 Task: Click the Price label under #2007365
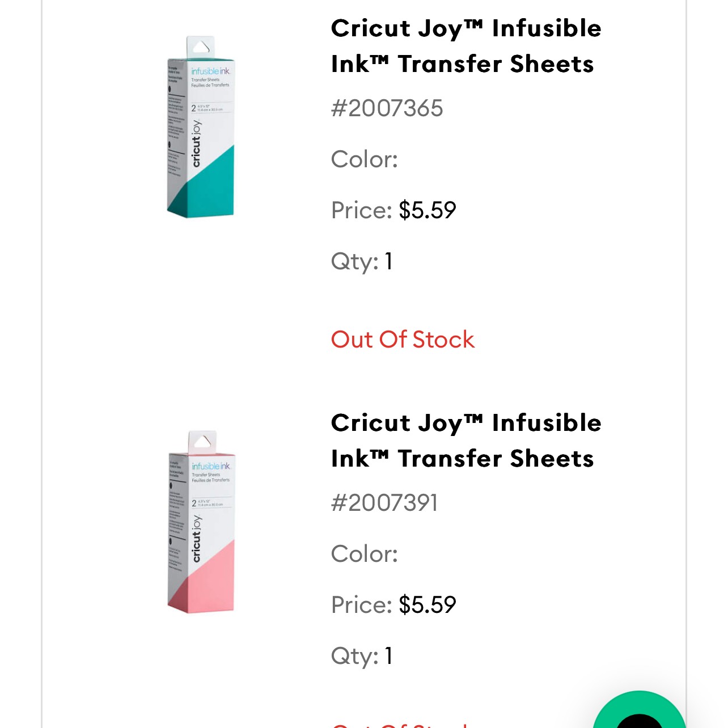[x=362, y=210]
